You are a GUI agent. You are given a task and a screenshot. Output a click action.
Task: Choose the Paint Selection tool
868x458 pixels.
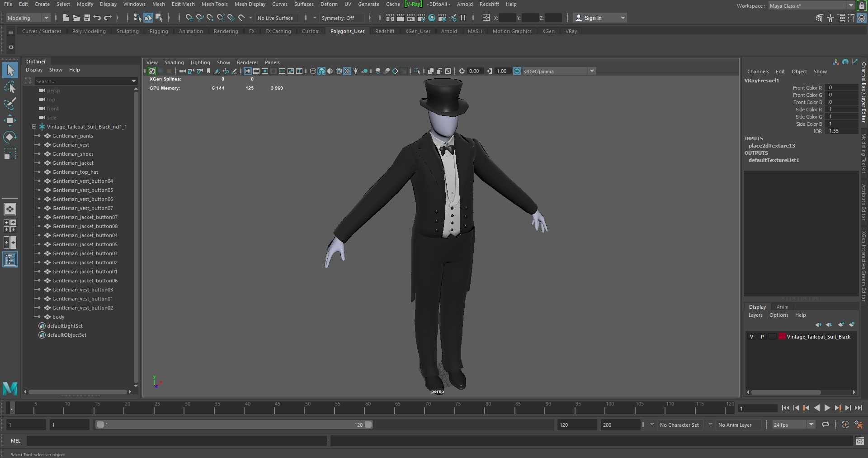click(10, 104)
